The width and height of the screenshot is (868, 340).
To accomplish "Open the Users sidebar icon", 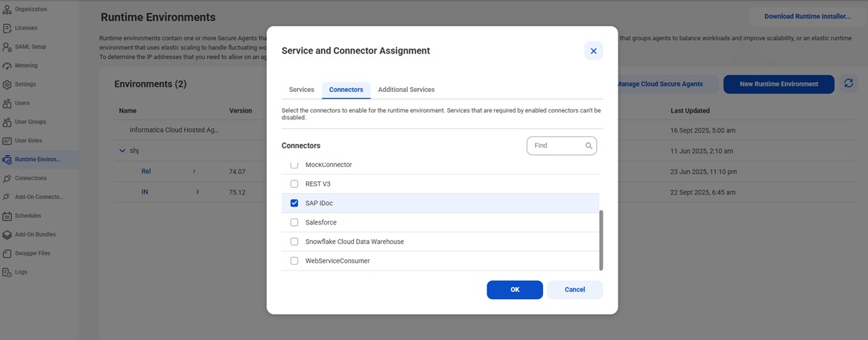I will pyautogui.click(x=7, y=104).
